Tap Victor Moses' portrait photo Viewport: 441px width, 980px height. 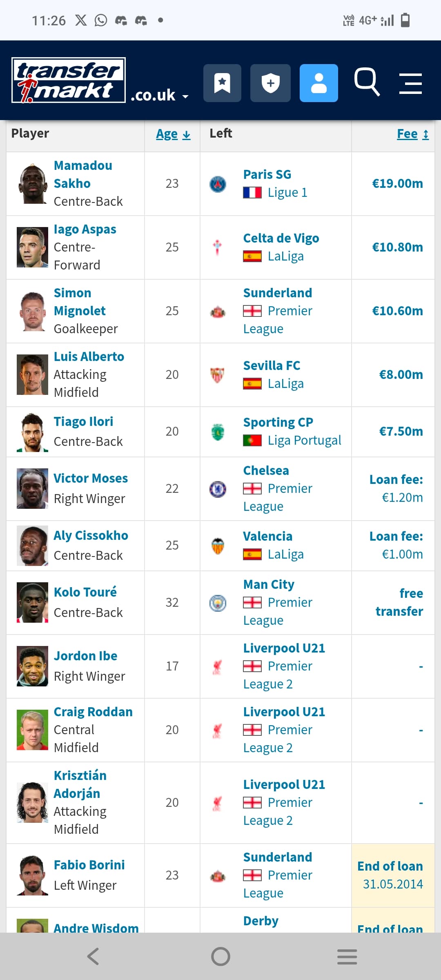[32, 489]
